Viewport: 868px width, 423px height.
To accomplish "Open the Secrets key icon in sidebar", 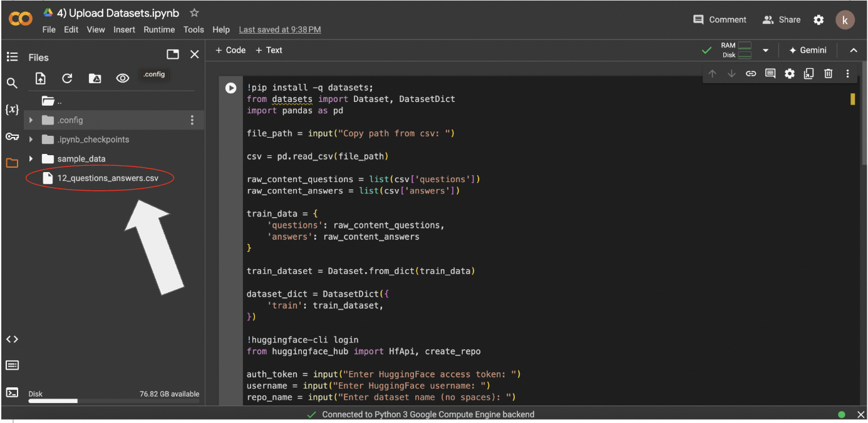I will (x=12, y=136).
